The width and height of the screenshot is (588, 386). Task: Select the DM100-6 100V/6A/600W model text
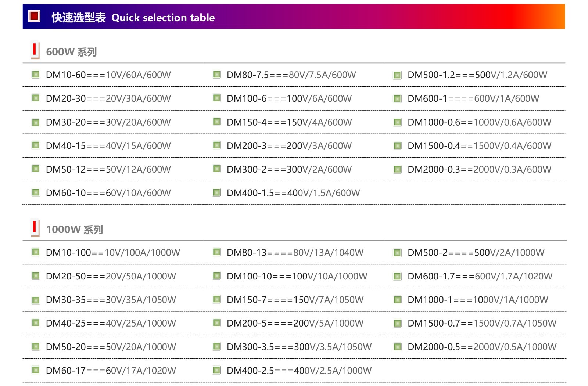[x=289, y=98]
